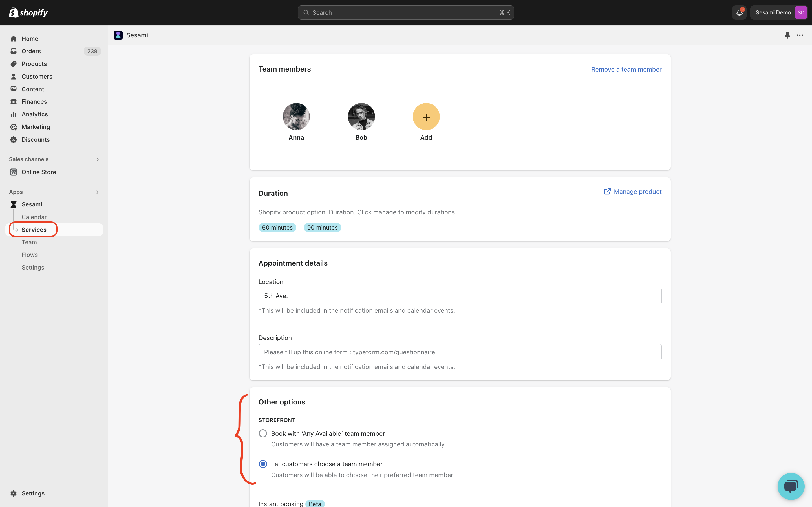Open the Online Store channel
812x507 pixels.
point(39,172)
